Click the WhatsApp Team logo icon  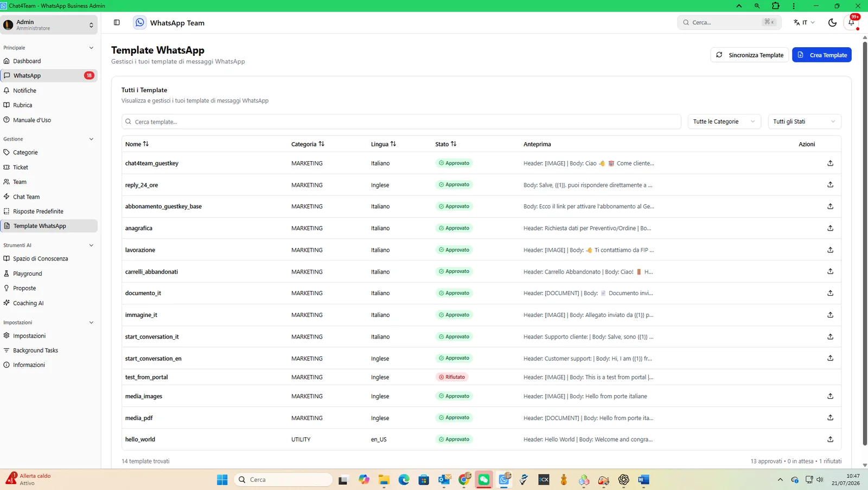140,22
